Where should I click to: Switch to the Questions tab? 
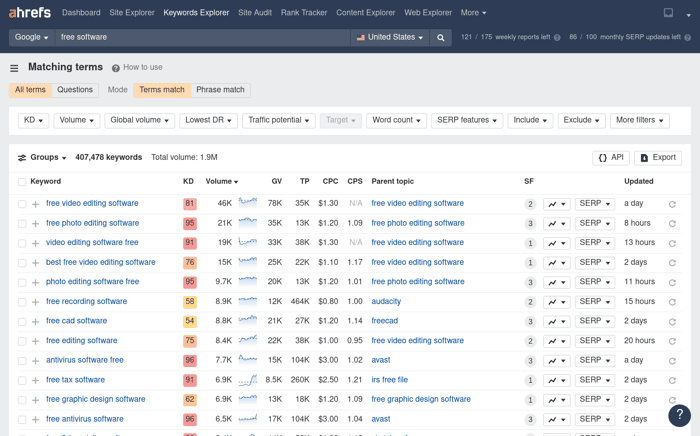coord(75,90)
